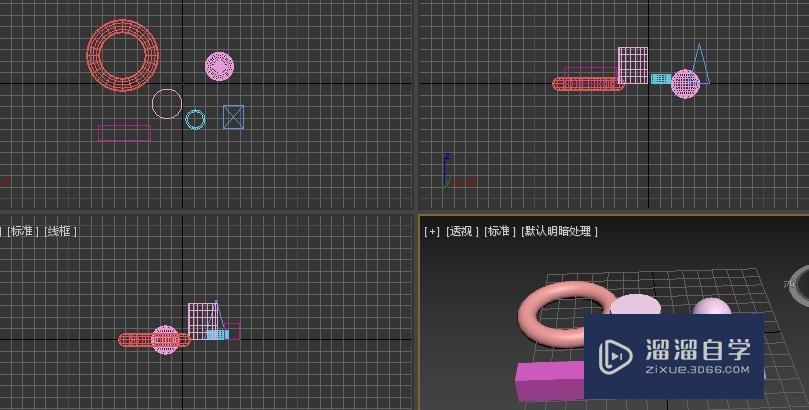Select magenta rectangle in top-left viewport
Screen dimensions: 809x410
click(x=124, y=133)
